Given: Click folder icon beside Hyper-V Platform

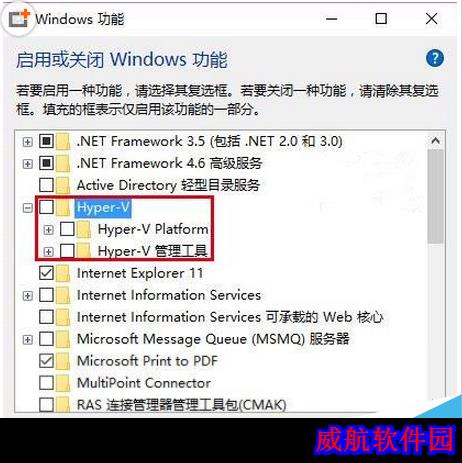Looking at the screenshot, I should point(84,230).
